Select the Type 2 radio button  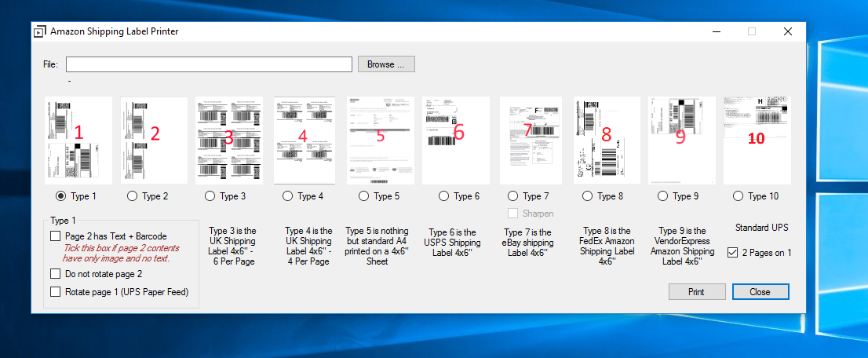pos(132,195)
